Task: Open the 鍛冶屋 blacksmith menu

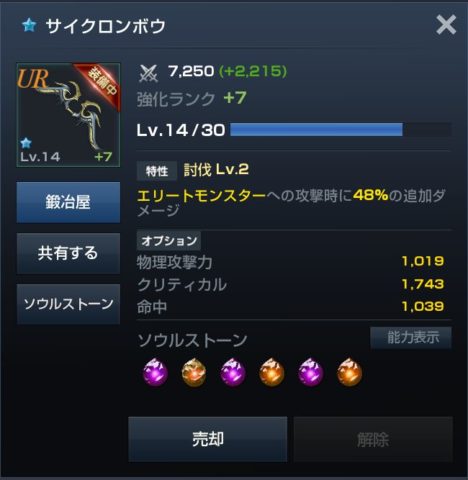Action: coord(68,202)
